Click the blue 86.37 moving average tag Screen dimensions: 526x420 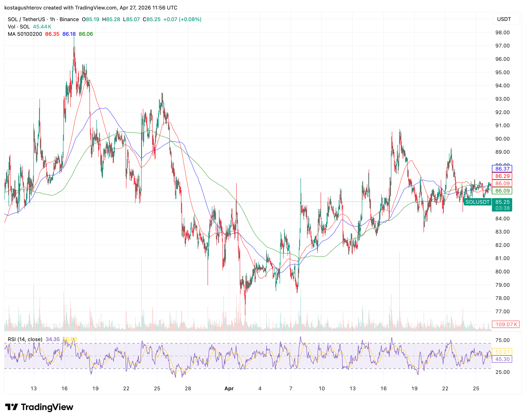point(502,169)
